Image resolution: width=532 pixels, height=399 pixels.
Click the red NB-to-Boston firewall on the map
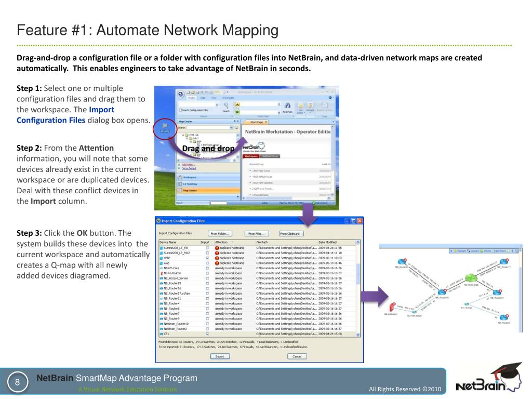tap(392, 307)
